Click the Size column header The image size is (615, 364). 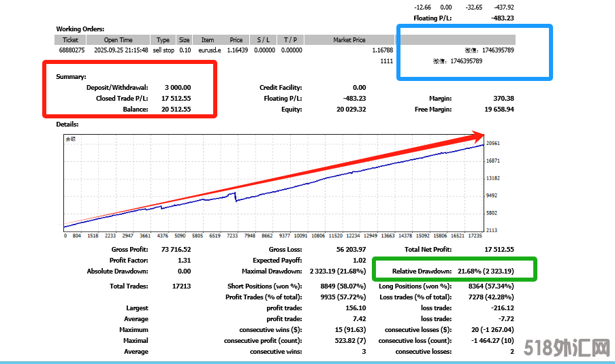(x=185, y=40)
